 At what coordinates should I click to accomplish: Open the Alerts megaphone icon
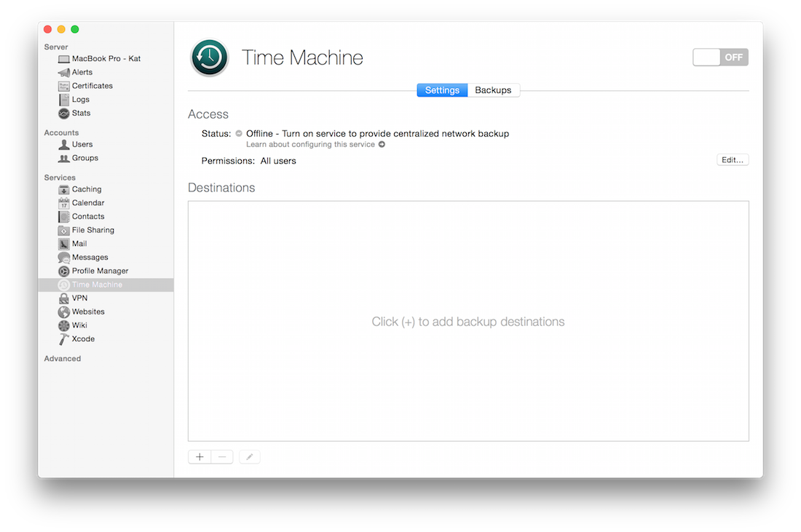[64, 73]
